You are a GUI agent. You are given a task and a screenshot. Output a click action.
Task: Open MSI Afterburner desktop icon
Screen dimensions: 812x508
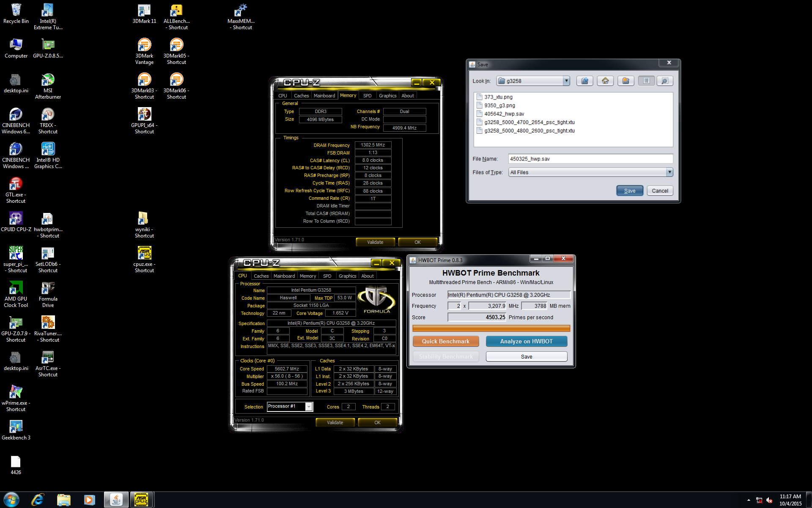tap(48, 86)
